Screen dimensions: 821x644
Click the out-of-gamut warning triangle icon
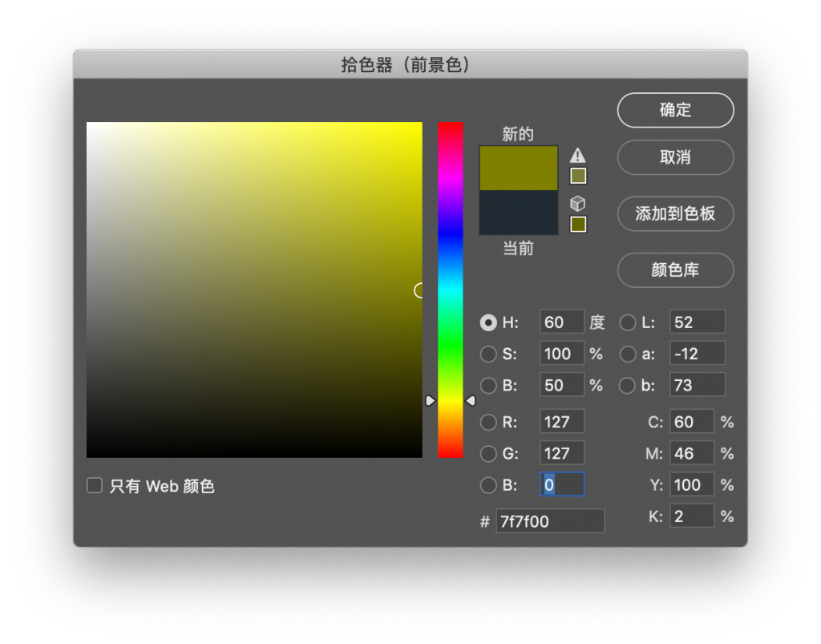click(x=578, y=156)
